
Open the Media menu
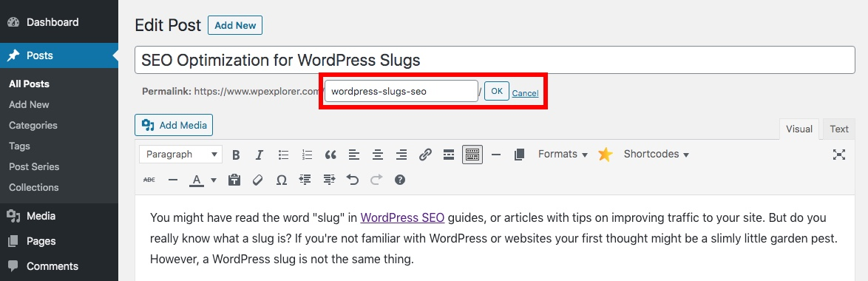tap(59, 216)
